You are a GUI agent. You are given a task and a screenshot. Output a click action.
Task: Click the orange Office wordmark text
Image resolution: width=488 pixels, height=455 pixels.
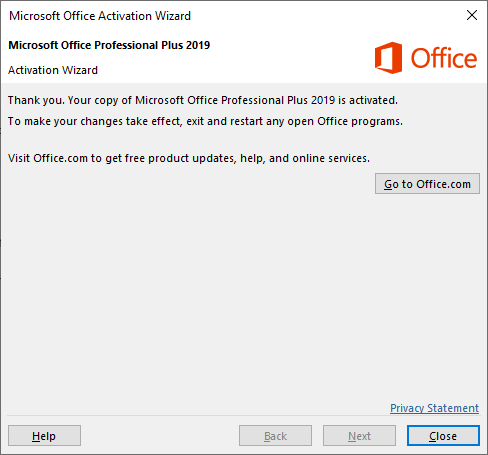click(x=444, y=58)
